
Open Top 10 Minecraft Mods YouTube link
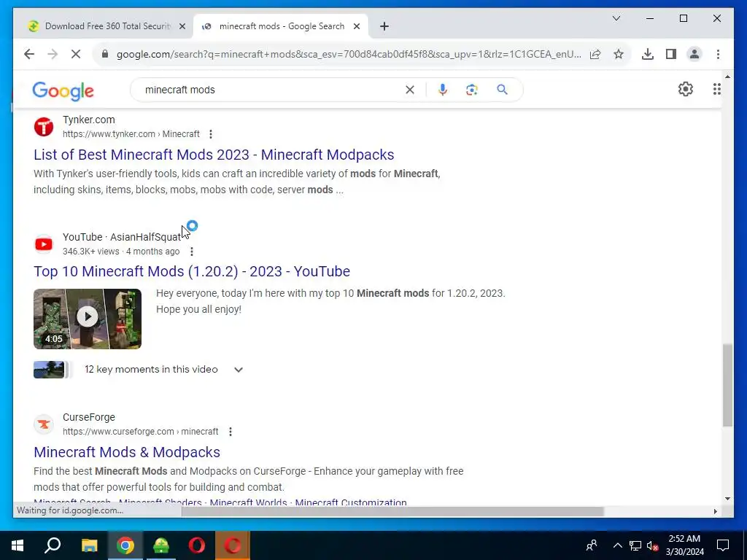point(192,271)
